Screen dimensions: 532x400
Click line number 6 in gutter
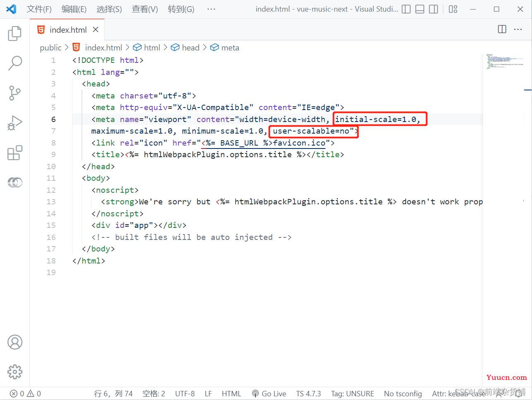click(x=53, y=119)
